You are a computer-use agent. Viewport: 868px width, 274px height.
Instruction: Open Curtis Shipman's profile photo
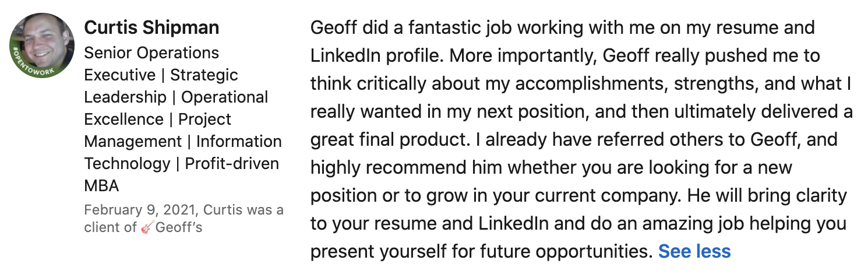42,45
